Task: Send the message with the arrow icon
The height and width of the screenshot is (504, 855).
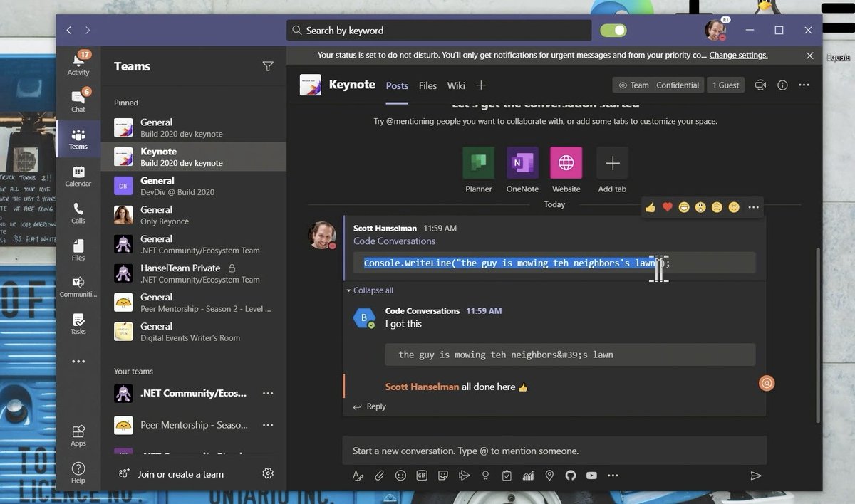Action: 756,476
